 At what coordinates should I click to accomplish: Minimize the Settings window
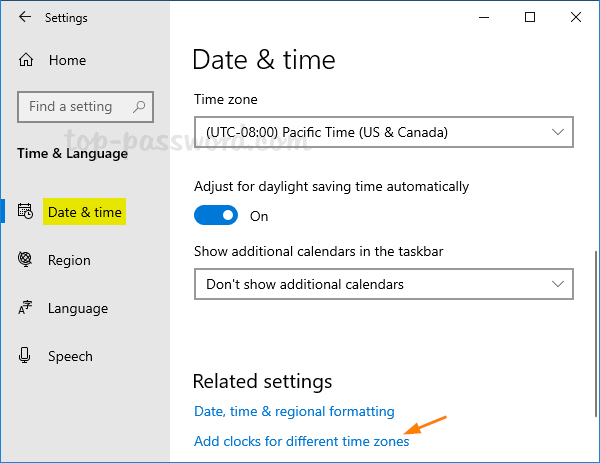pos(484,18)
